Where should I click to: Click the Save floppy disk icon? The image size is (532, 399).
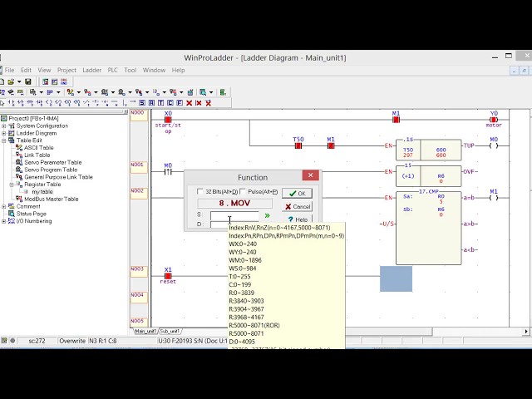coord(27,81)
